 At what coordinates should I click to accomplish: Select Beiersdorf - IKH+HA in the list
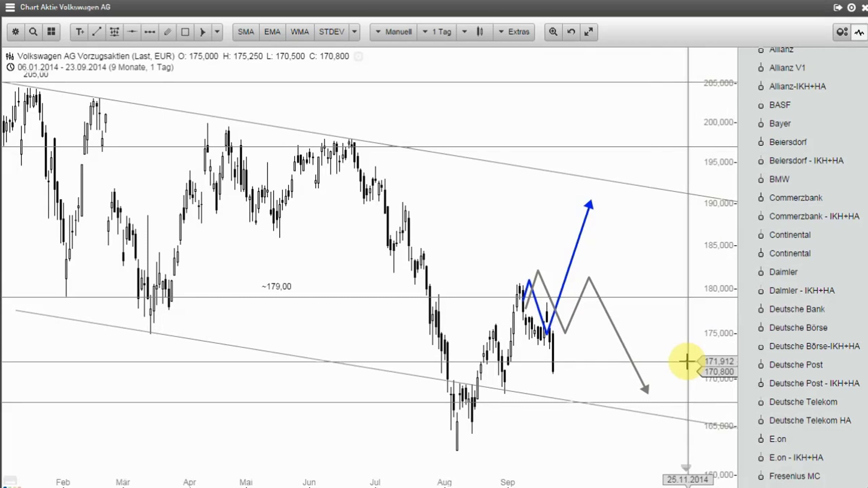click(806, 160)
